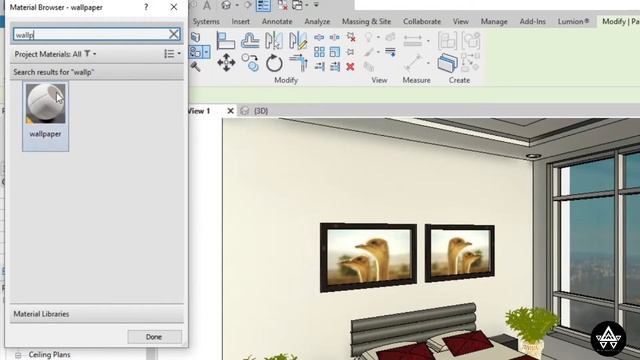Viewport: 640px width, 360px height.
Task: Click the highlighted Paint tool
Action: click(x=196, y=52)
